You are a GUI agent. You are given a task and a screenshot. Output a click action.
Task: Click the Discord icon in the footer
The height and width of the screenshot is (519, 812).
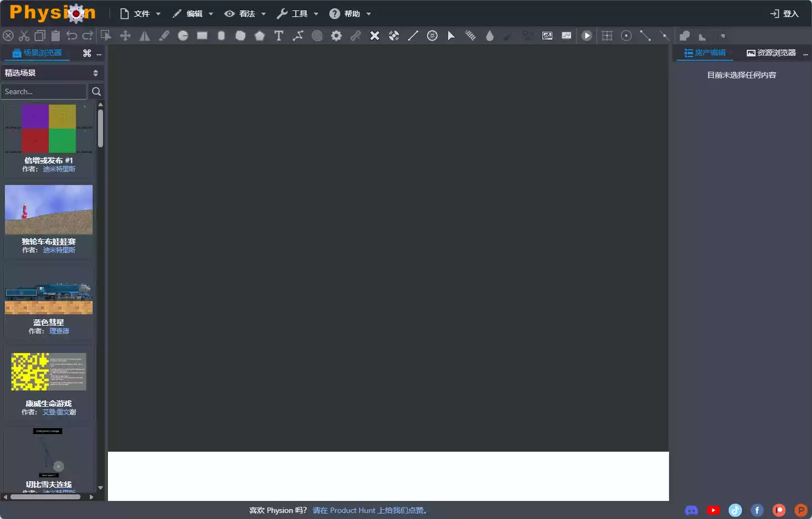tap(691, 510)
